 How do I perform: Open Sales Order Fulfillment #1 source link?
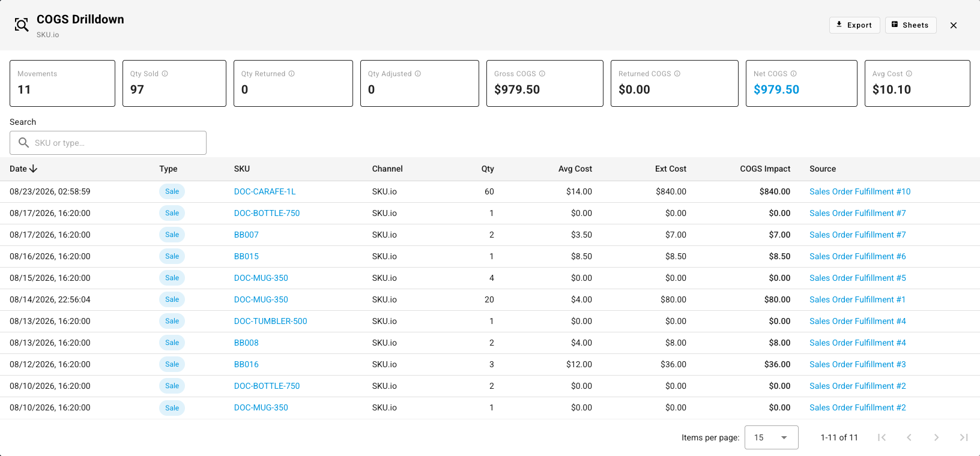tap(857, 299)
